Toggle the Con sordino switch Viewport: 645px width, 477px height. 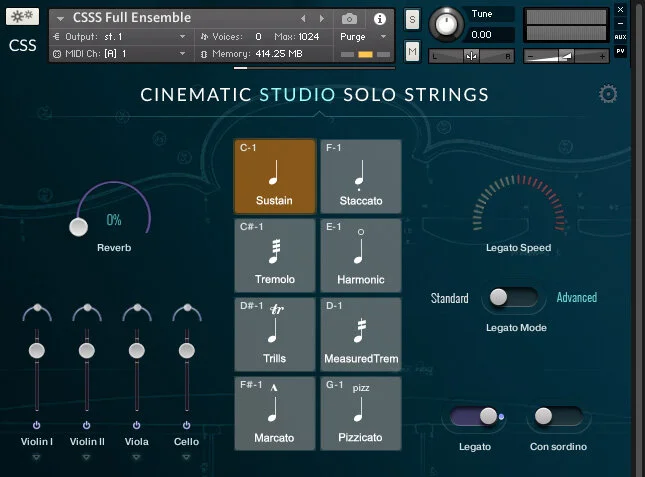[x=558, y=417]
